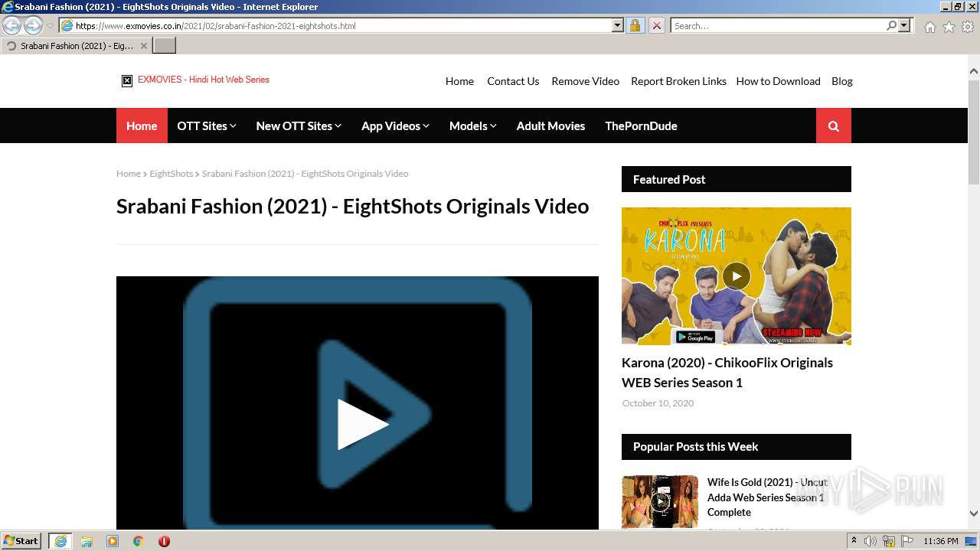The width and height of the screenshot is (980, 551).
Task: Open the Remove Video link
Action: pyautogui.click(x=585, y=81)
